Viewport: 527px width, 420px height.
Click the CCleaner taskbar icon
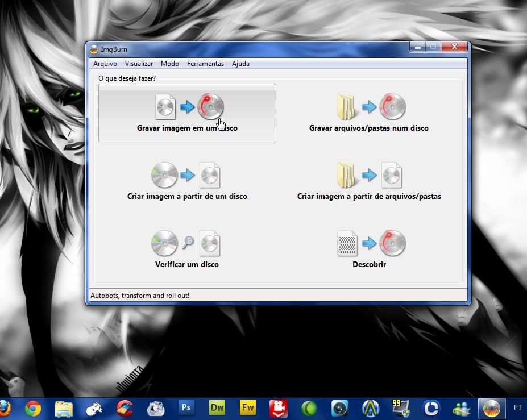tap(125, 408)
